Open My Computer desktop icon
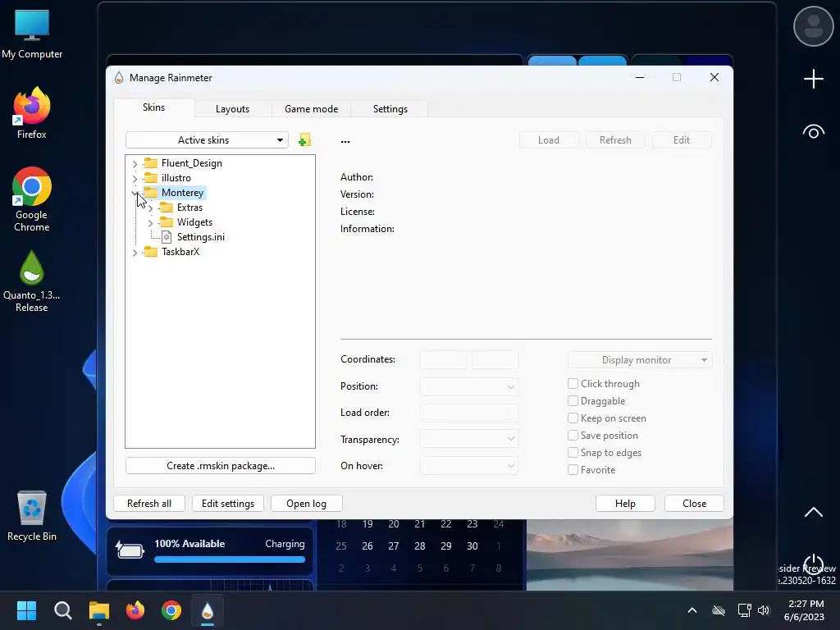 32,34
